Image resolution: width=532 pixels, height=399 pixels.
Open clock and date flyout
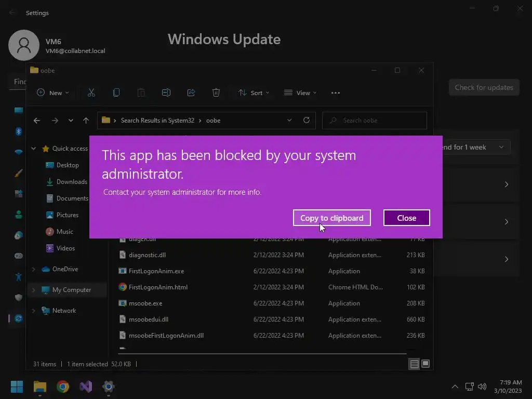point(508,387)
